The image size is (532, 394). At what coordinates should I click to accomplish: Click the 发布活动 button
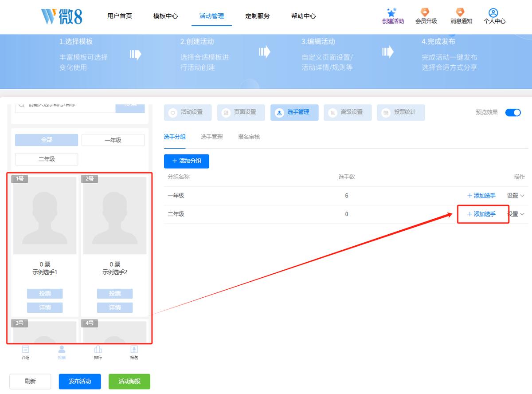(x=80, y=382)
